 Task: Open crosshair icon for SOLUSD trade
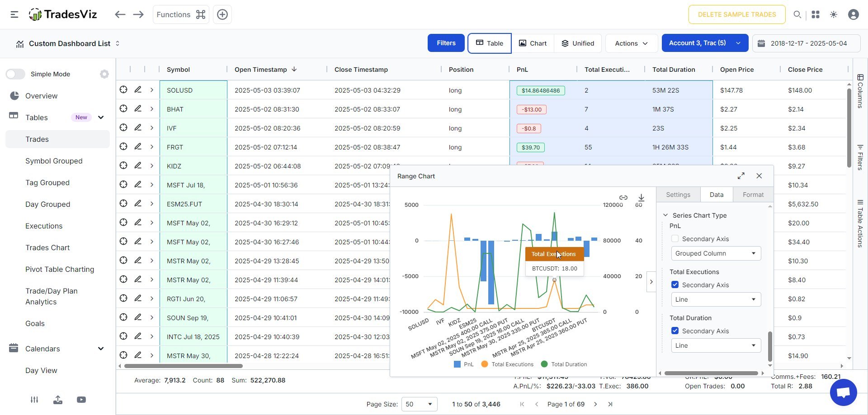click(123, 90)
